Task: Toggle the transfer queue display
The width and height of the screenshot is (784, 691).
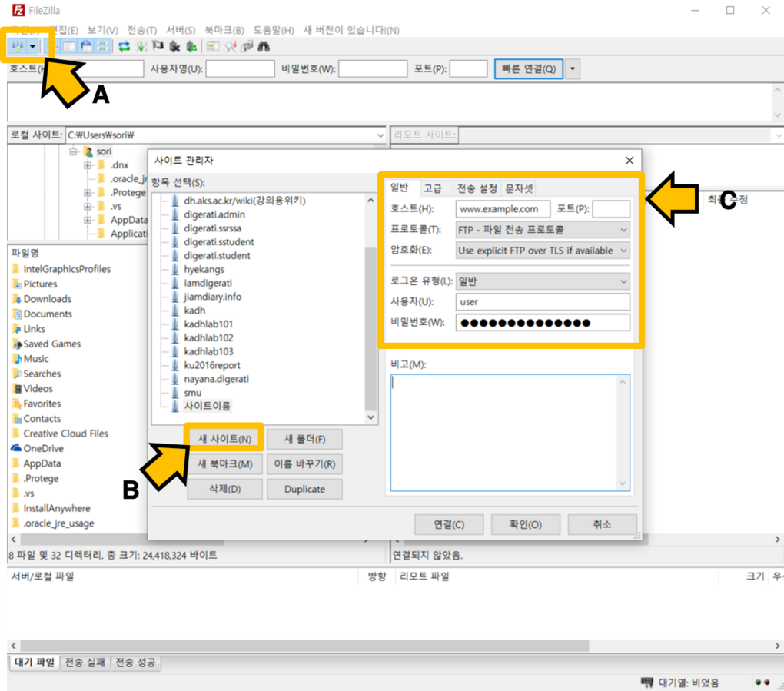Action: click(102, 47)
